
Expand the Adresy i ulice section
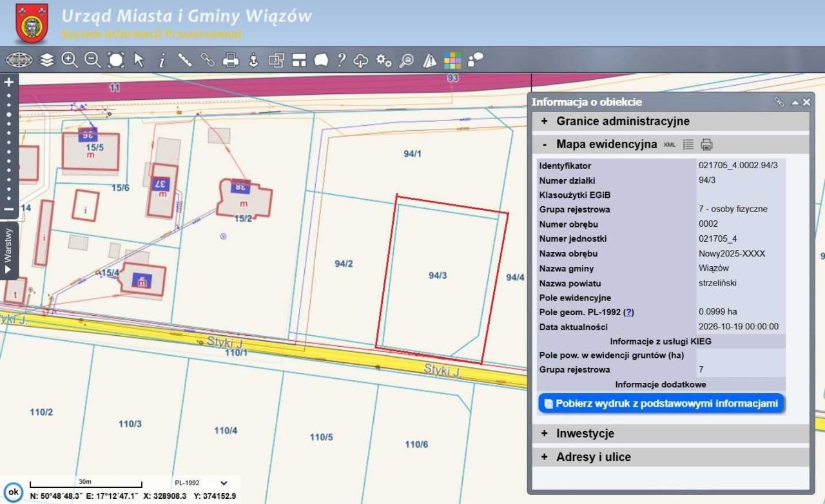click(x=670, y=457)
